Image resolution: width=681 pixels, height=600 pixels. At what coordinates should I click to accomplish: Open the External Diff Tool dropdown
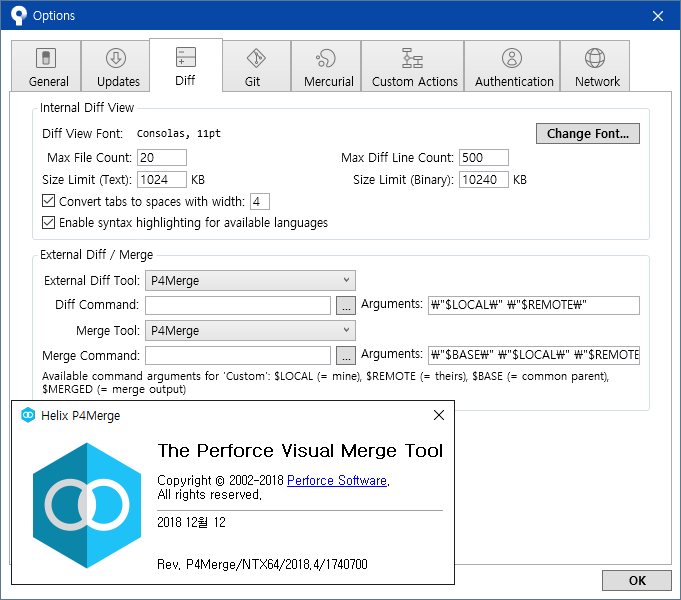250,281
